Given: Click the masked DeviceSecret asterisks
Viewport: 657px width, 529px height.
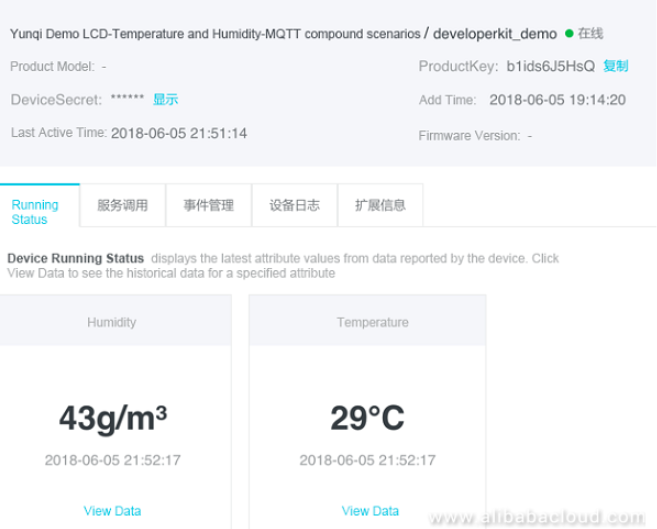Looking at the screenshot, I should click(x=127, y=98).
